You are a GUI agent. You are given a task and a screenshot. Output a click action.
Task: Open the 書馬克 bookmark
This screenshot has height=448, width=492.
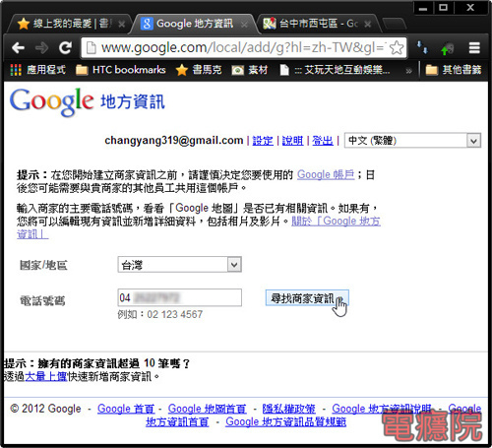coord(199,70)
